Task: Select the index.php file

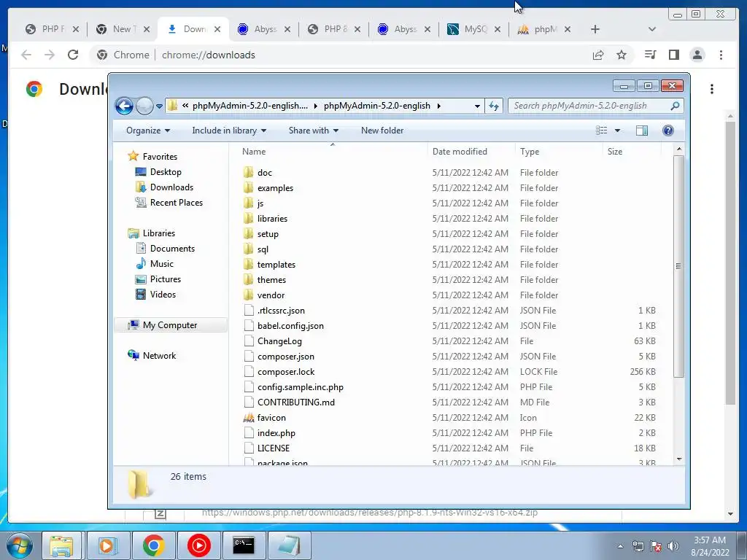Action: [x=276, y=433]
